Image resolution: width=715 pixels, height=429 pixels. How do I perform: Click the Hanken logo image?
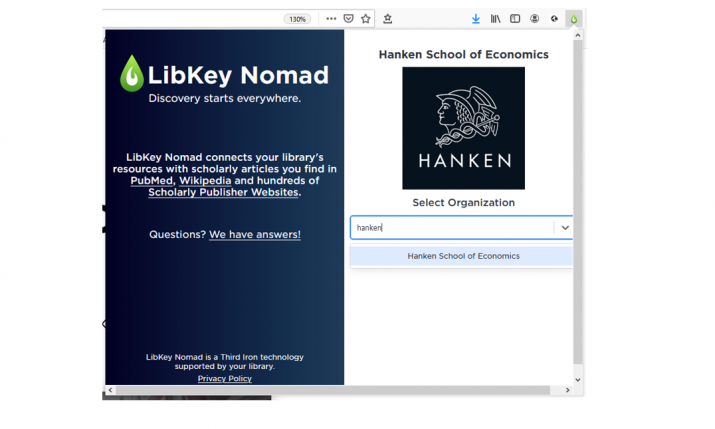(x=463, y=128)
